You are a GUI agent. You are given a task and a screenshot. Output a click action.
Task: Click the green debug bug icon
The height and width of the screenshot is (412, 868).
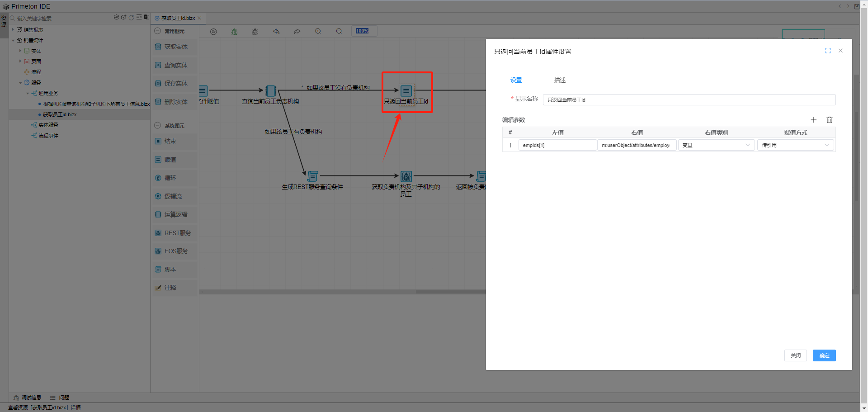234,32
